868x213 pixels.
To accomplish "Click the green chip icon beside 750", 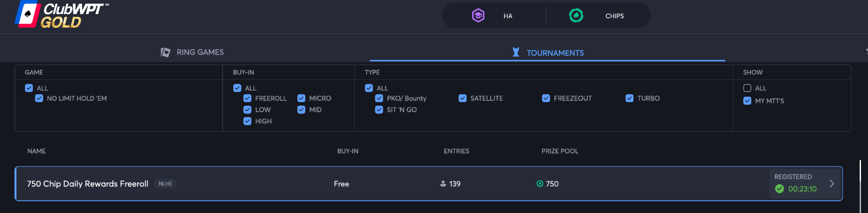I will tap(540, 184).
